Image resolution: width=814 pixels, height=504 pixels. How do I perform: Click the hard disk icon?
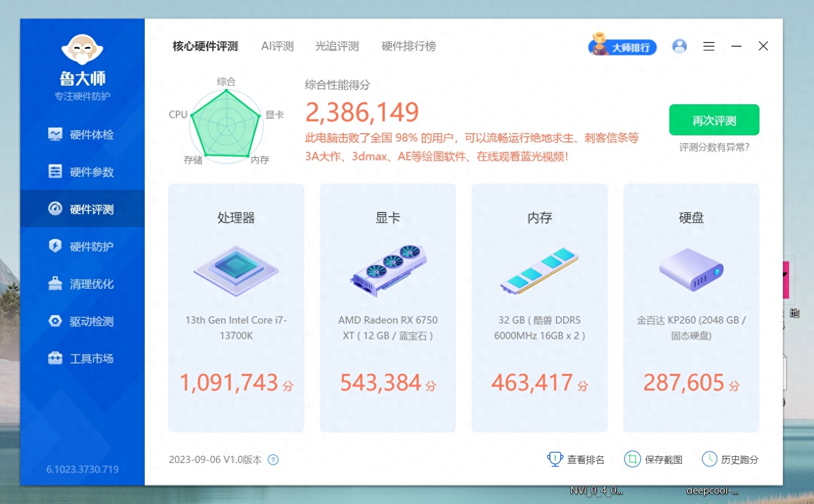[691, 269]
